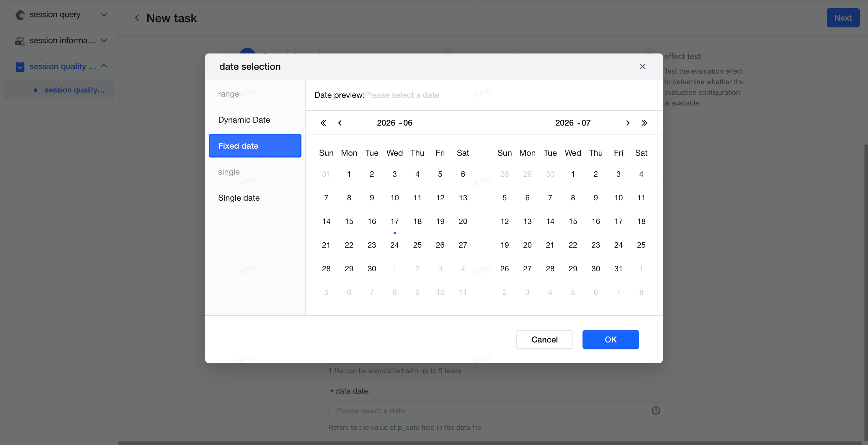Viewport: 868px width, 445px height.
Task: Expand the session query menu chevron
Action: pos(104,14)
